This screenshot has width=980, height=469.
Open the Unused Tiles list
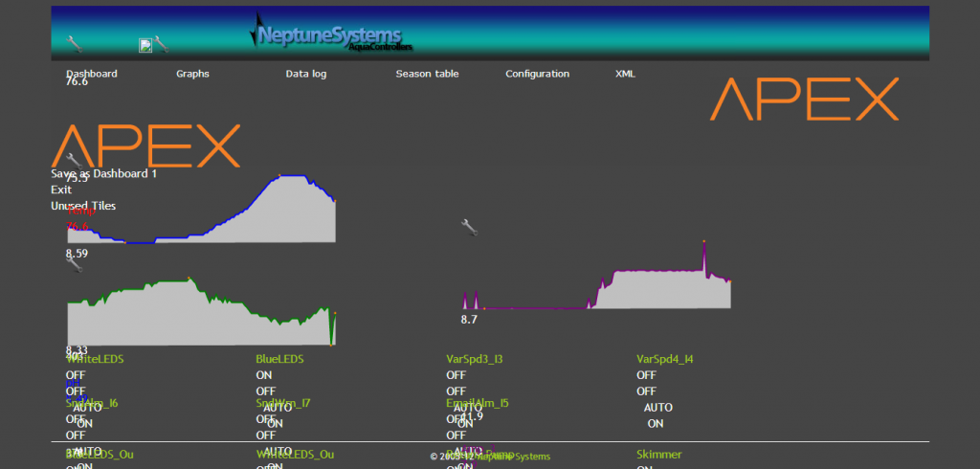point(83,206)
